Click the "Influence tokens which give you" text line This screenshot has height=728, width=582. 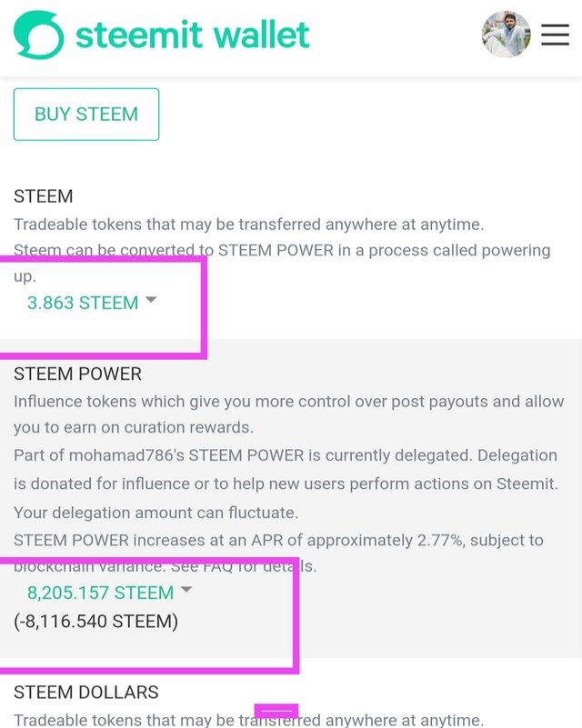coord(289,402)
